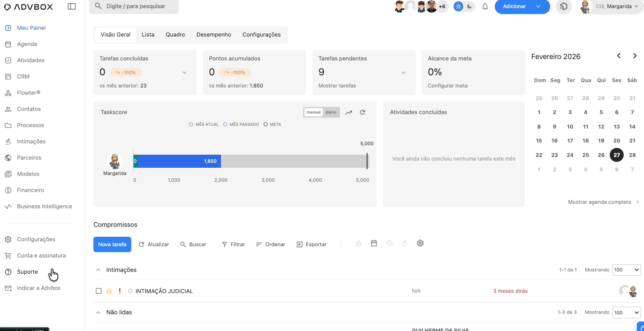
Task: Switch to dark mode toggle
Action: click(470, 7)
